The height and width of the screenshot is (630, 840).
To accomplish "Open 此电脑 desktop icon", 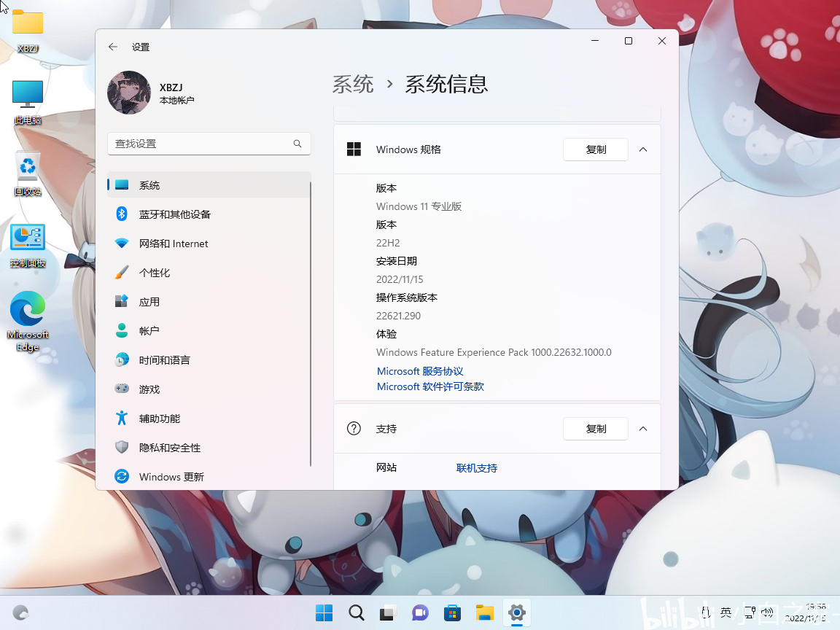I will tap(27, 102).
